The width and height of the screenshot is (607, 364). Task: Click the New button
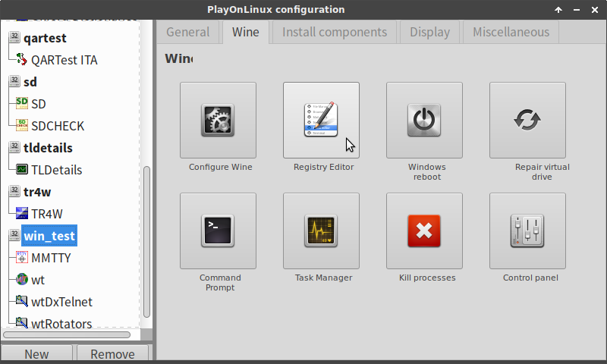36,354
